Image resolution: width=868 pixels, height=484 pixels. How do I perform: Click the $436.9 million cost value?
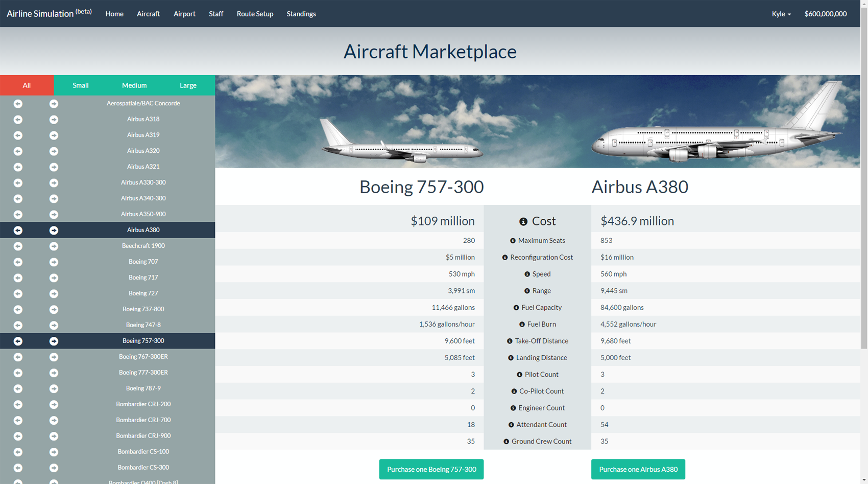[x=637, y=221]
